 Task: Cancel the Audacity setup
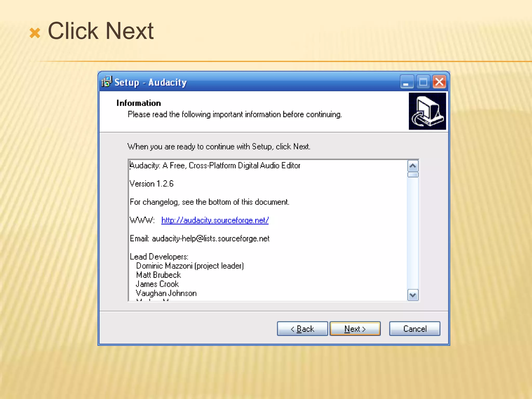[415, 329]
